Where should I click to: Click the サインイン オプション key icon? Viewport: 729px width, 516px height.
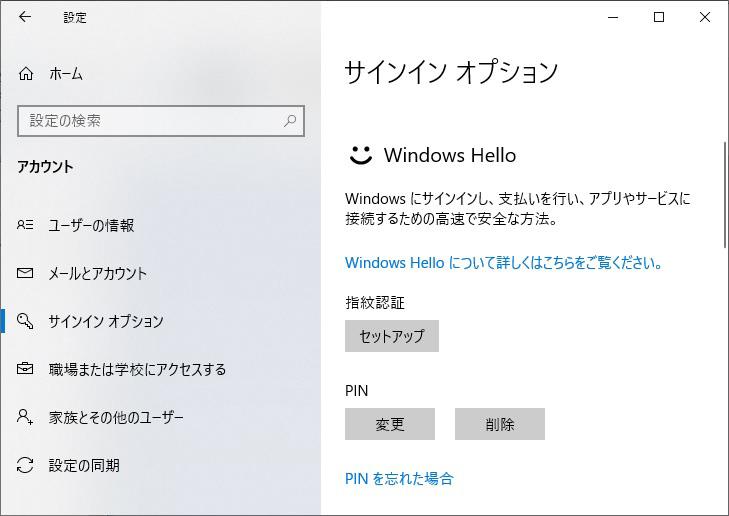click(26, 321)
